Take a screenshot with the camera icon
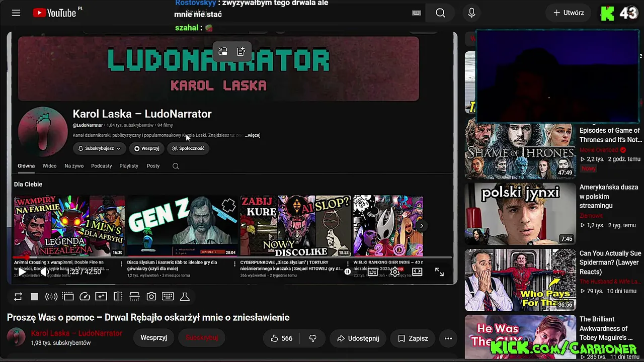The height and width of the screenshot is (362, 644). tap(151, 297)
